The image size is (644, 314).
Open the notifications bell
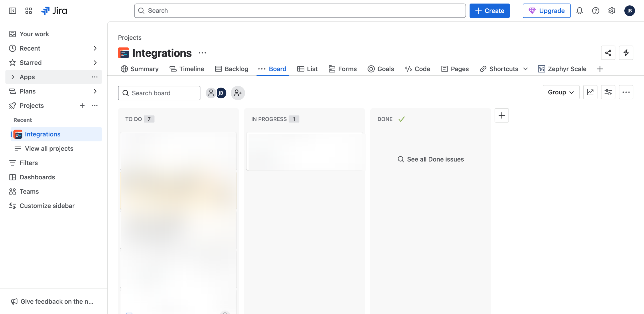(x=580, y=11)
